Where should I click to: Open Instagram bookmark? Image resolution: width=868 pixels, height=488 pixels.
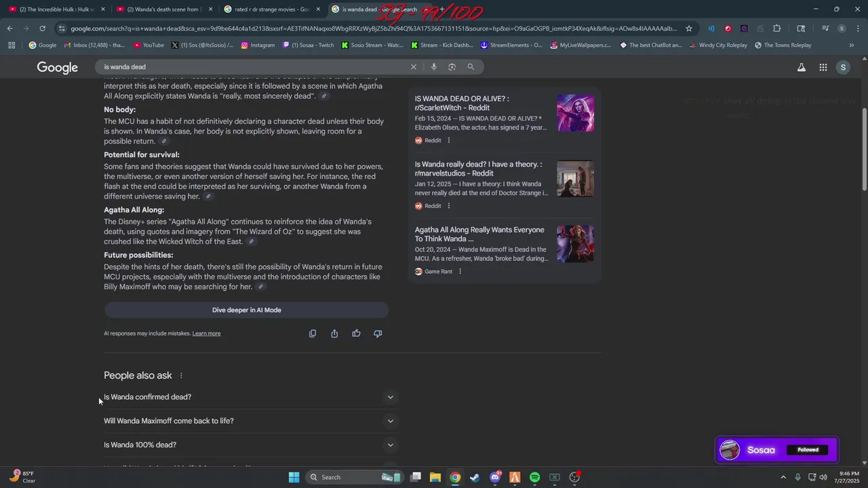coord(257,45)
